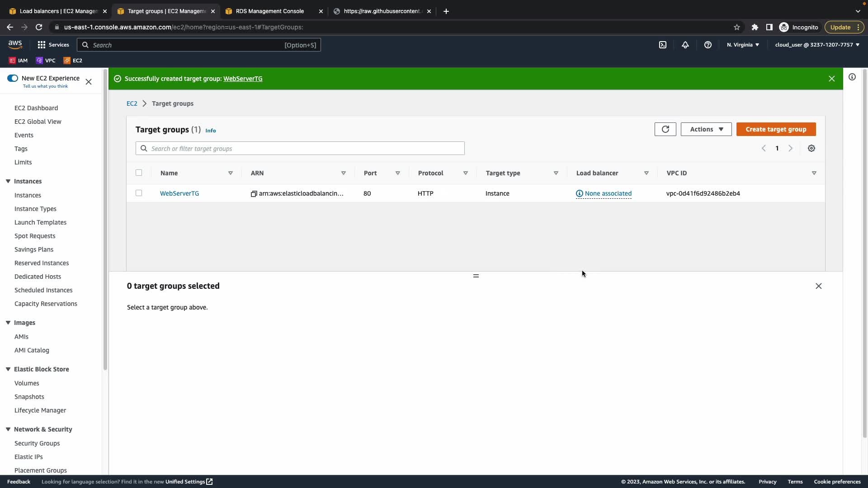
Task: Check the select-all header checkbox
Action: click(139, 173)
